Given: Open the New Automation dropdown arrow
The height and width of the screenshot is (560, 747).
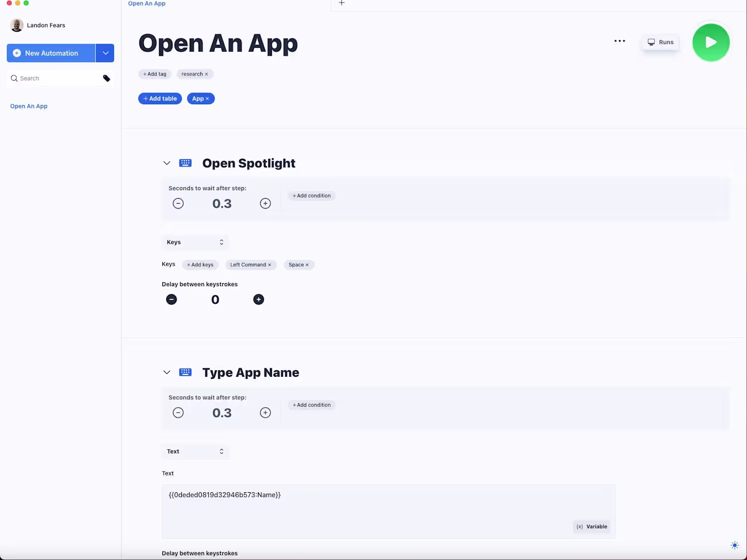Looking at the screenshot, I should pyautogui.click(x=105, y=53).
